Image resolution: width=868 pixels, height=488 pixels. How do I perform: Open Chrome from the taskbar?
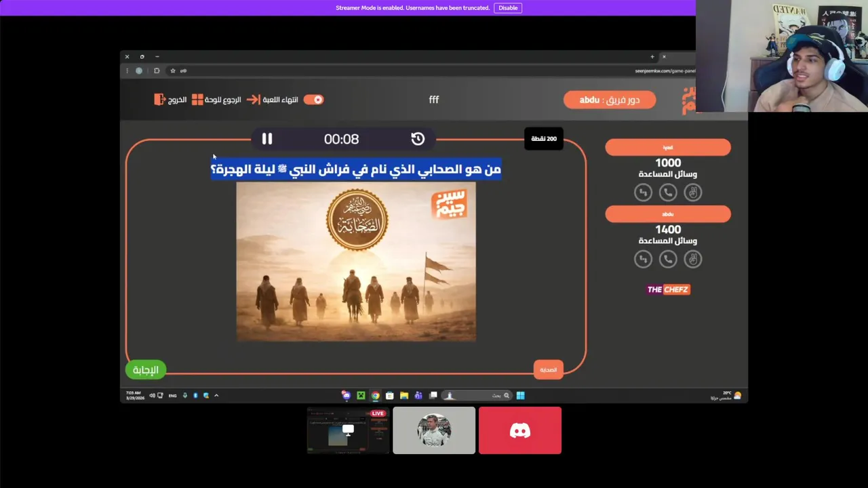[x=375, y=395]
